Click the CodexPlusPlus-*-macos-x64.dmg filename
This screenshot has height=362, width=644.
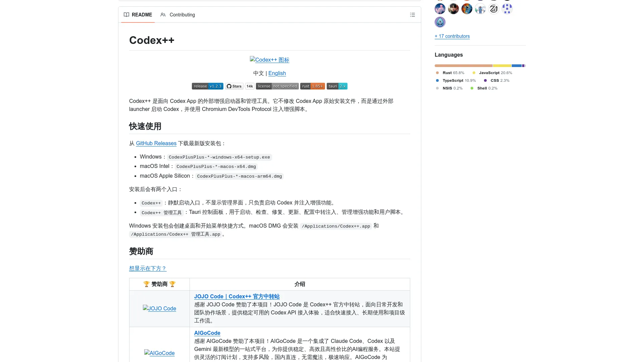click(216, 167)
